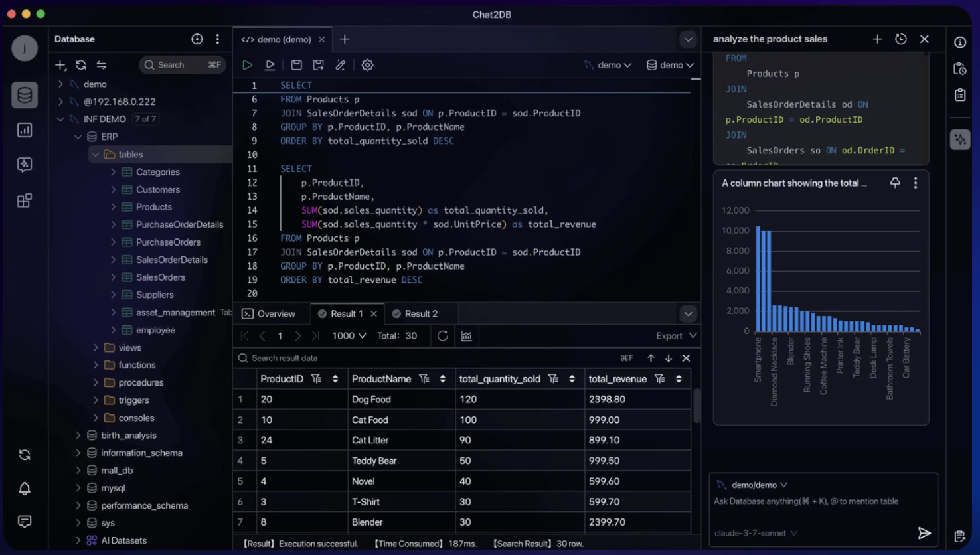Viewport: 980px width, 555px height.
Task: Show results as chart icon
Action: click(467, 336)
